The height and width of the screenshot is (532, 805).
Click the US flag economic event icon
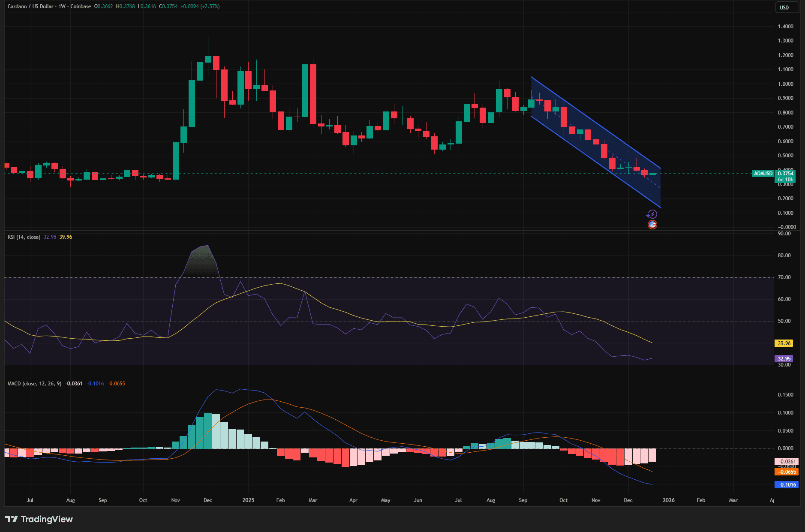point(652,225)
